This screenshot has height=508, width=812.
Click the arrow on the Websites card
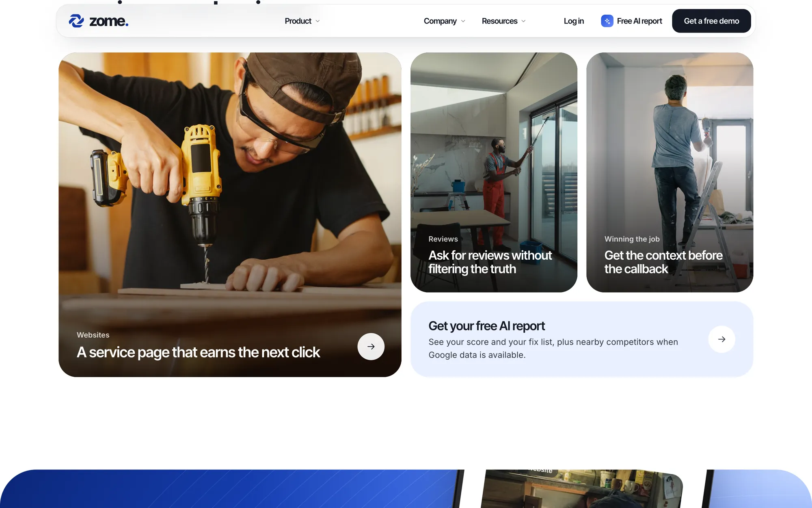[x=371, y=347]
